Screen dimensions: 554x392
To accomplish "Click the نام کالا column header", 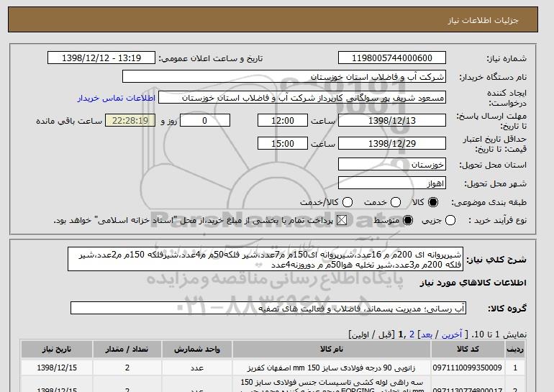I will 332,350.
